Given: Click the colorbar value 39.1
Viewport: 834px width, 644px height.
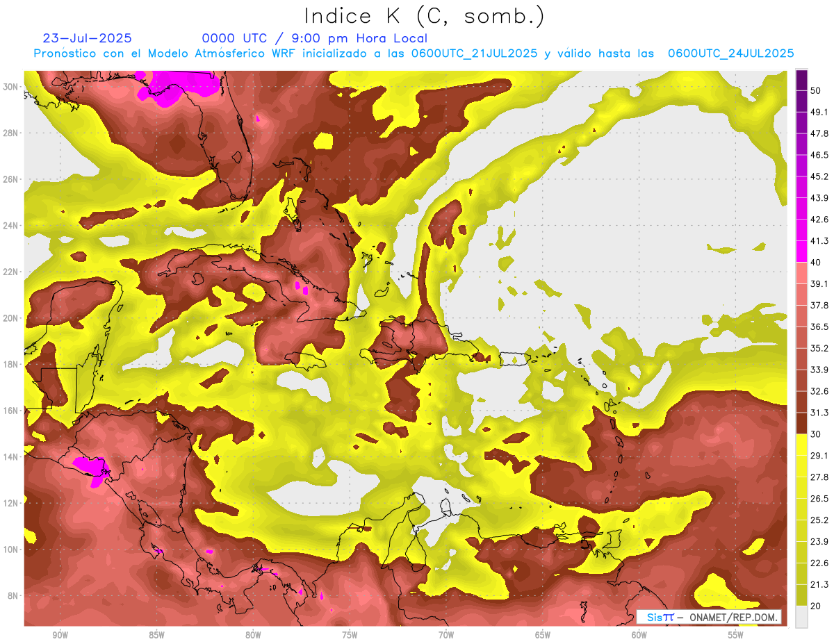Looking at the screenshot, I should [x=819, y=284].
